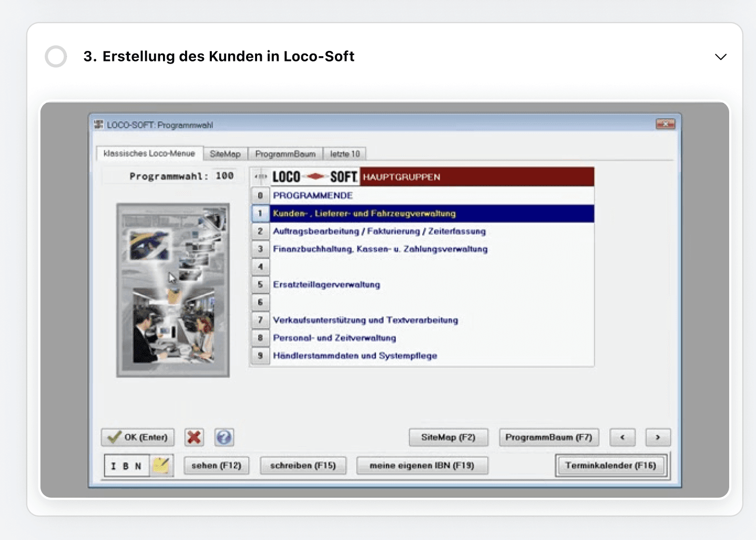The image size is (756, 540).
Task: Click number button 7 in the menu list
Action: (260, 320)
